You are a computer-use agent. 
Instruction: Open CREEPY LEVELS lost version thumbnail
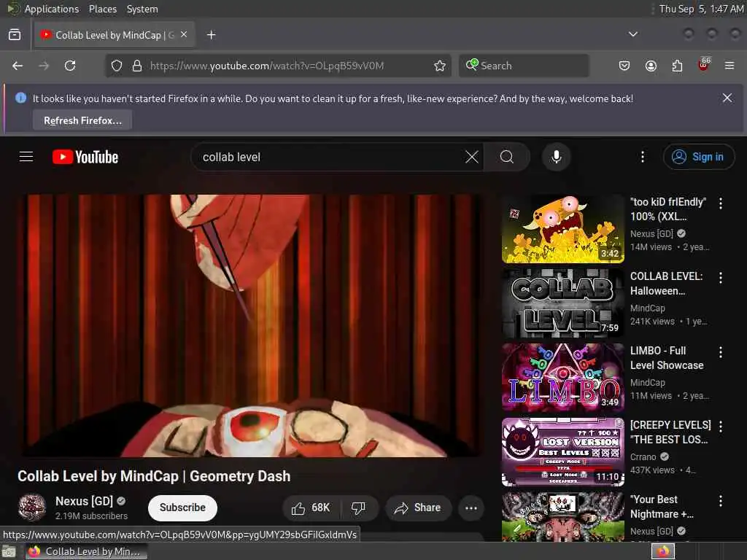coord(563,452)
